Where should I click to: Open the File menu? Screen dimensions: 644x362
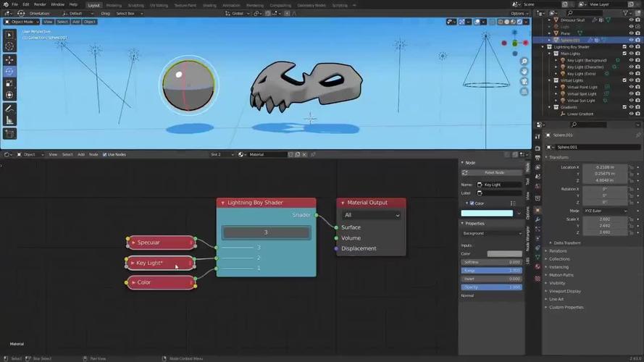coord(14,4)
